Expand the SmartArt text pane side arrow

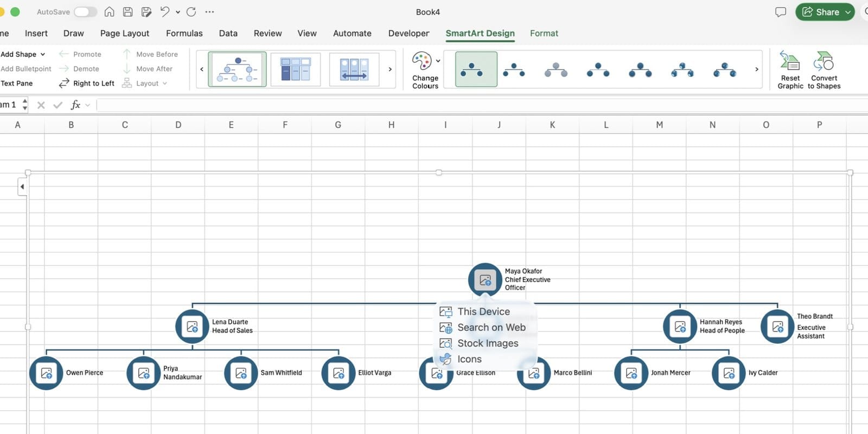click(x=22, y=187)
